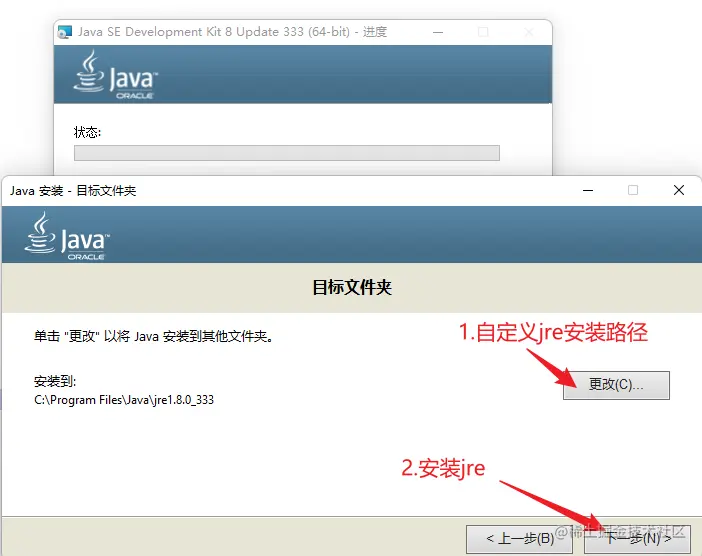This screenshot has width=702, height=556.
Task: Click the Java SE Development Kit 8 title text
Action: coord(232,32)
